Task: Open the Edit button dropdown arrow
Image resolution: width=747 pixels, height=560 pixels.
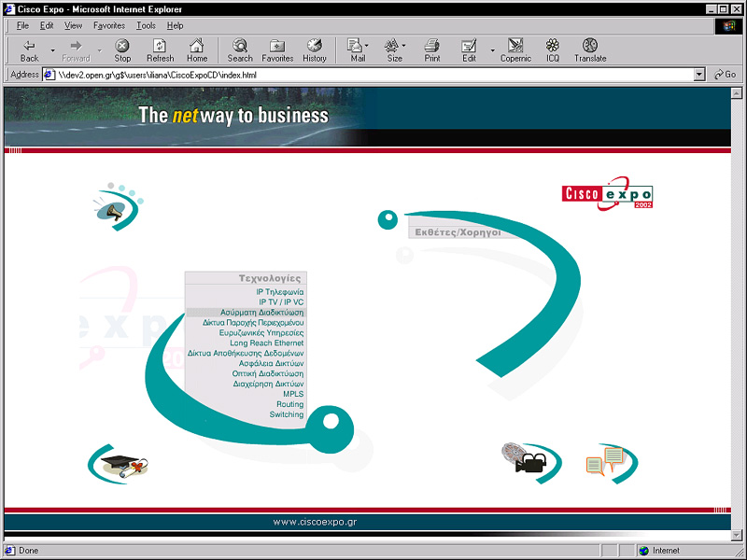Action: (x=492, y=50)
